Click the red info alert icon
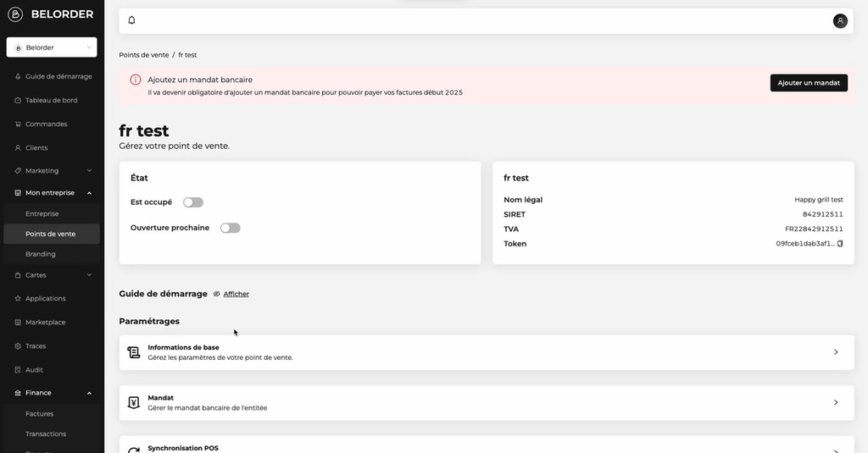Image resolution: width=868 pixels, height=453 pixels. click(135, 80)
